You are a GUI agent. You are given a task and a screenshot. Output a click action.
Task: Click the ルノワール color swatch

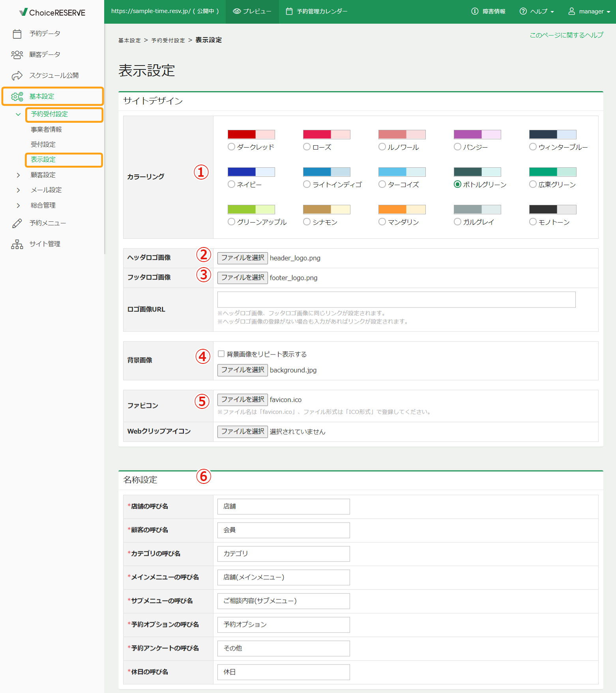[x=402, y=135]
